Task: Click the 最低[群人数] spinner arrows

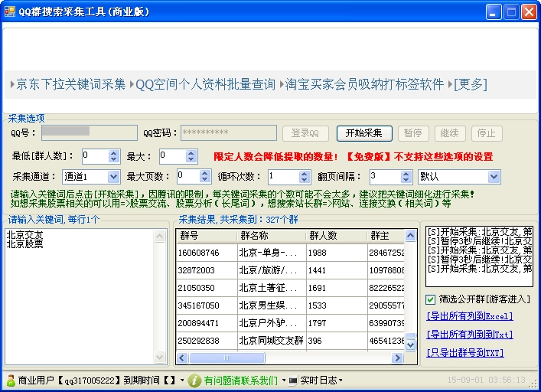Action: 114,156
